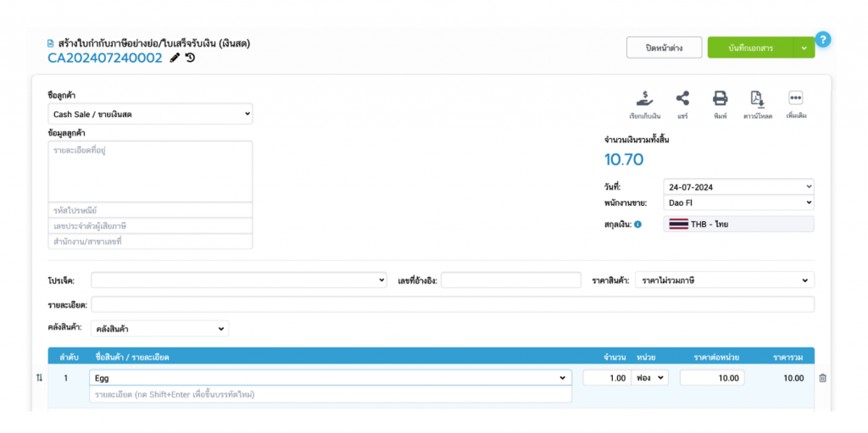Viewport: 868px width, 433px height.
Task: Click the currency info icon
Action: [x=637, y=225]
